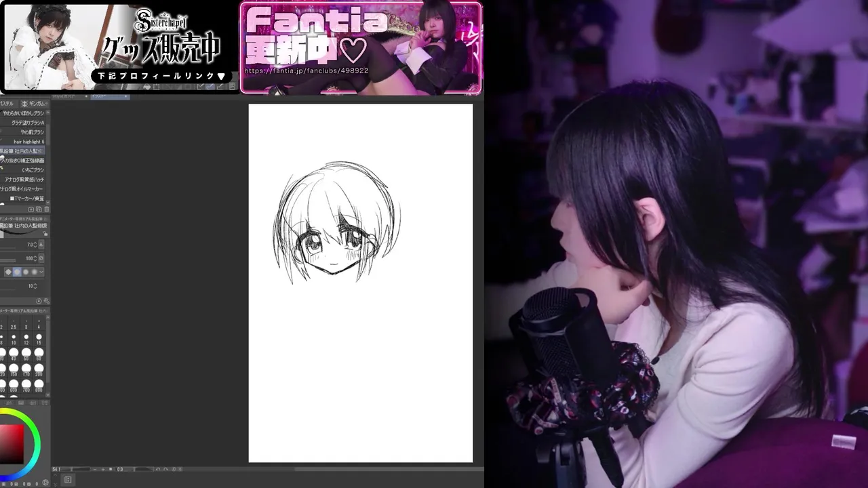868x488 pixels.
Task: Click the reset tool property icon
Action: (39, 301)
